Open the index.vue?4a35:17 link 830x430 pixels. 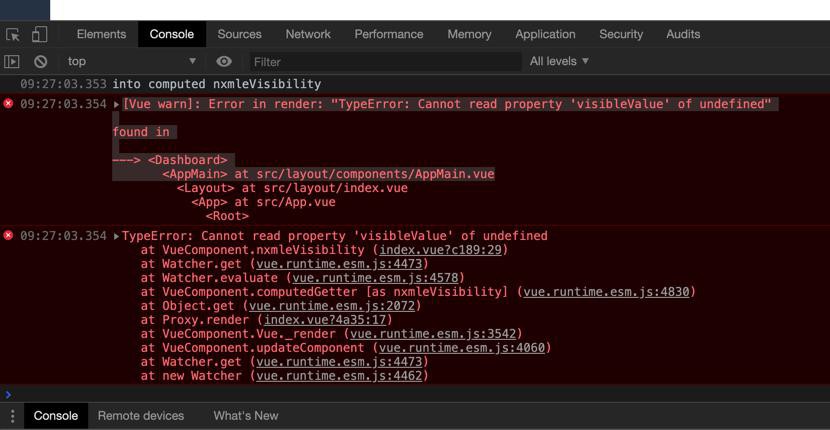point(326,320)
